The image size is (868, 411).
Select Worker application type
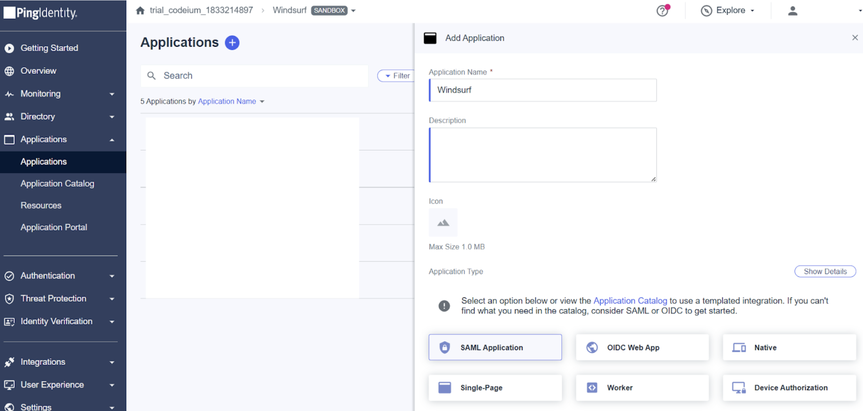642,388
